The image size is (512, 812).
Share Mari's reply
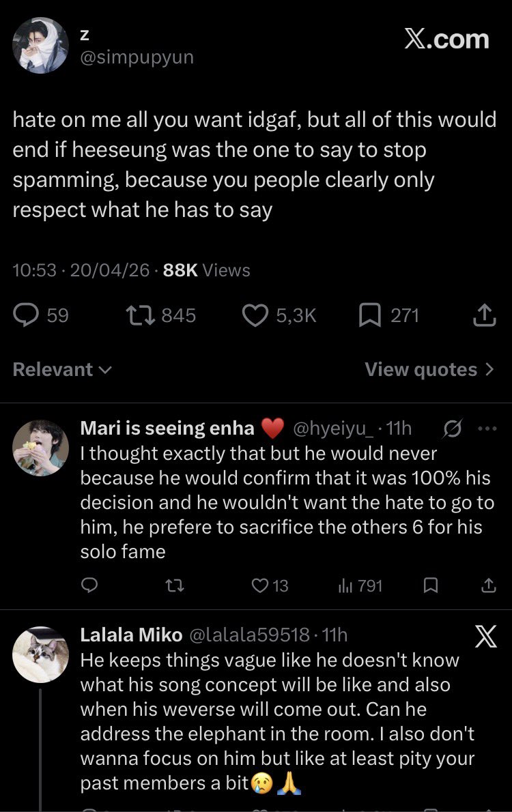(489, 585)
